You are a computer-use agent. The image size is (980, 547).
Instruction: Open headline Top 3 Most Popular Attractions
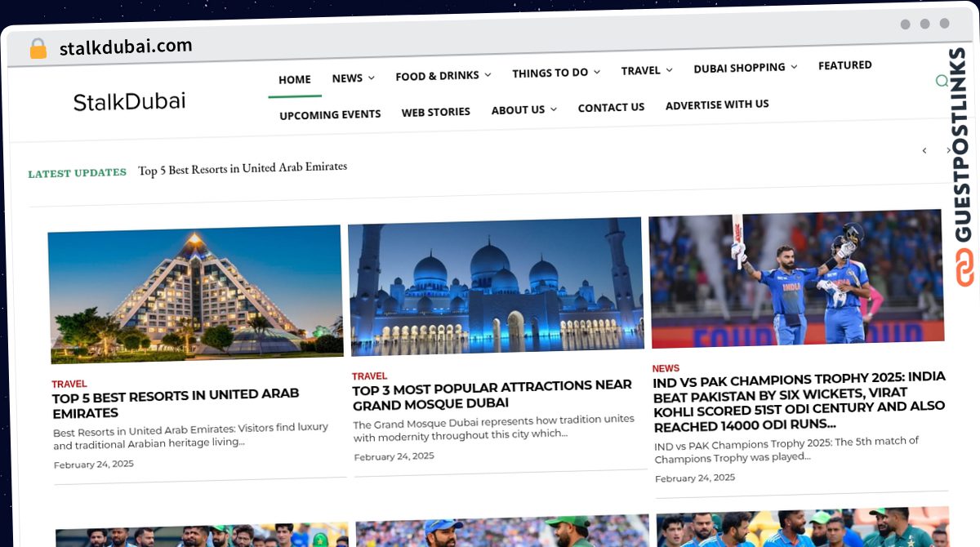492,394
